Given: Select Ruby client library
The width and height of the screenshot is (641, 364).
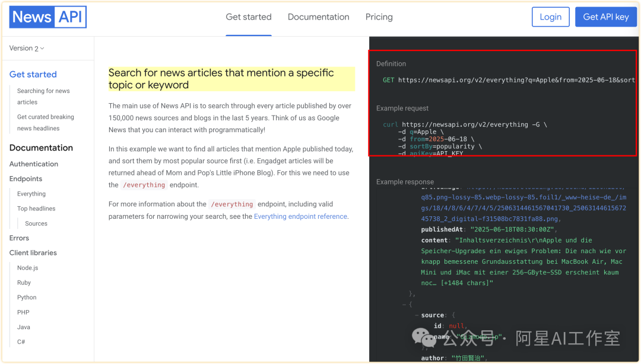Looking at the screenshot, I should click(x=24, y=282).
